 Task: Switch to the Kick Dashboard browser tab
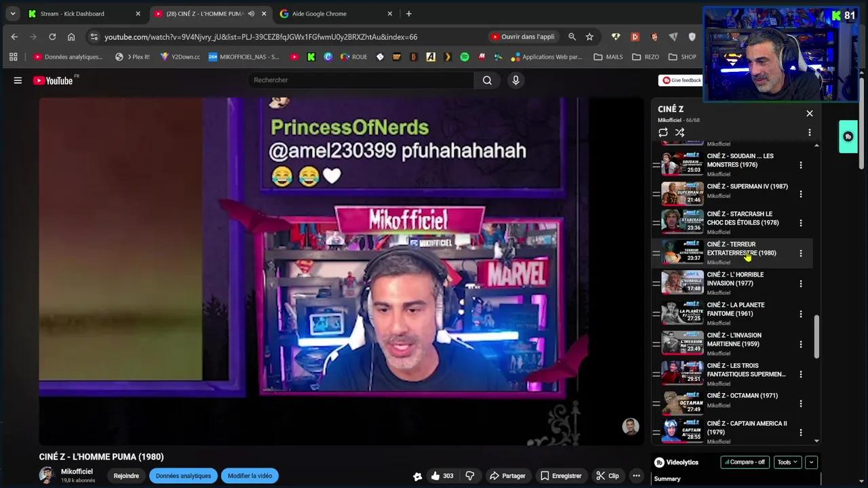point(72,14)
